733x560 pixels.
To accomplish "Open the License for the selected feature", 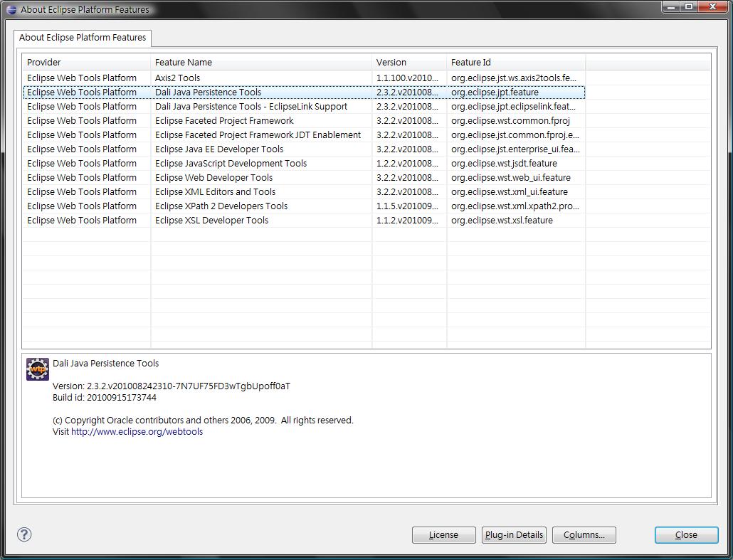I will point(443,535).
